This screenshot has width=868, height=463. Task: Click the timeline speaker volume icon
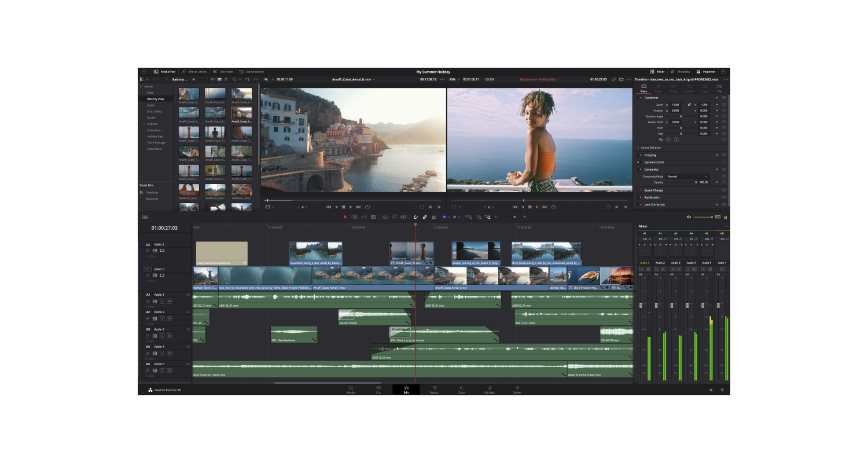[x=689, y=217]
